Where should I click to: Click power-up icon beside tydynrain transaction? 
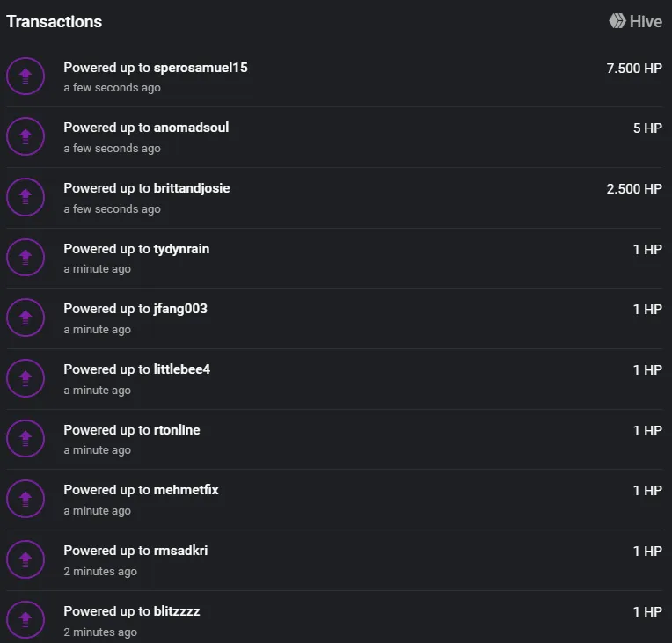point(26,257)
